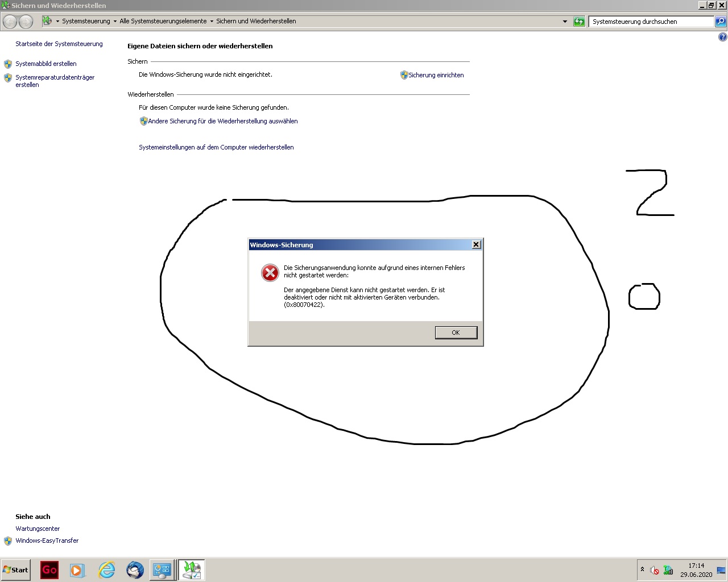Open Thunderbird from taskbar

[135, 570]
